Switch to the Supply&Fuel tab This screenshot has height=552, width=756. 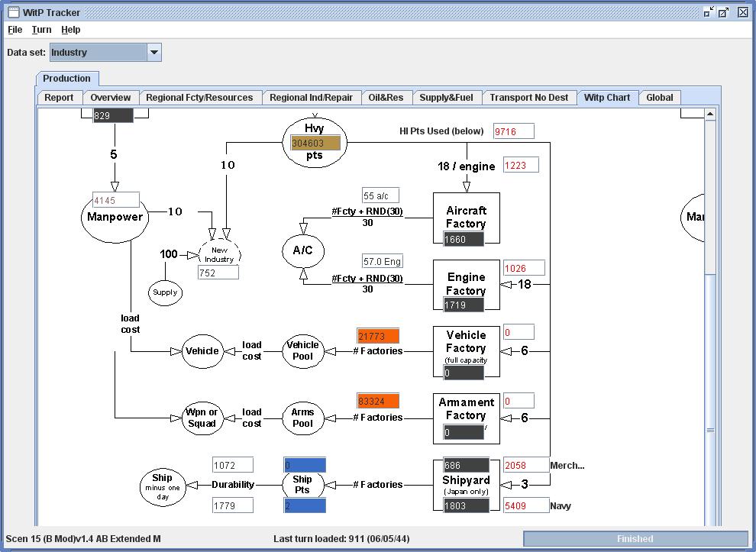[x=446, y=98]
